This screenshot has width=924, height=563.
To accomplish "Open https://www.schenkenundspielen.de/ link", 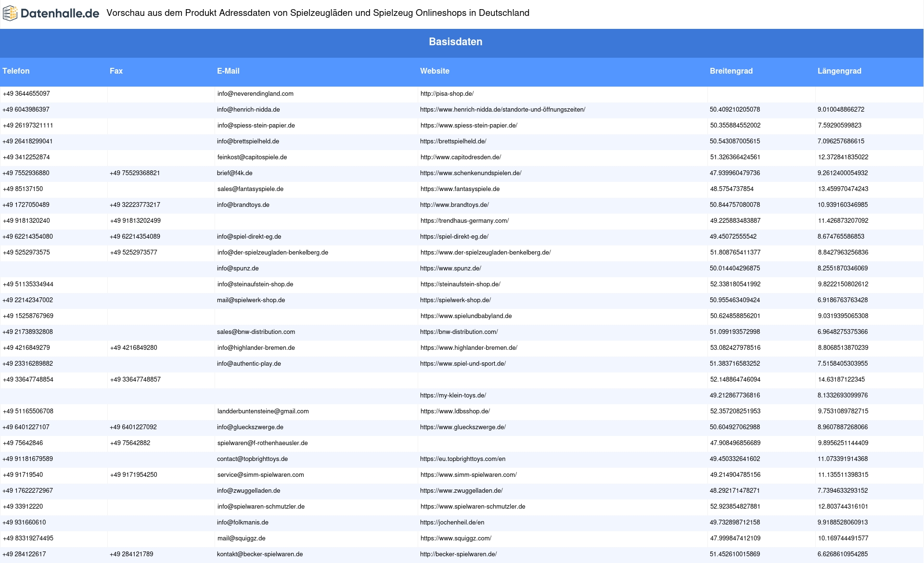I will tap(471, 173).
